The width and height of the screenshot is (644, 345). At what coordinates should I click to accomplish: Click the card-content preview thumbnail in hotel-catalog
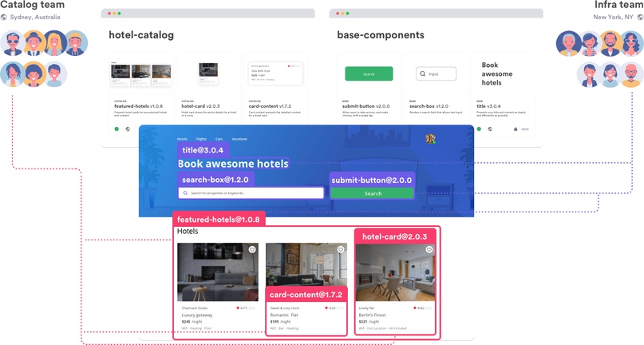275,73
